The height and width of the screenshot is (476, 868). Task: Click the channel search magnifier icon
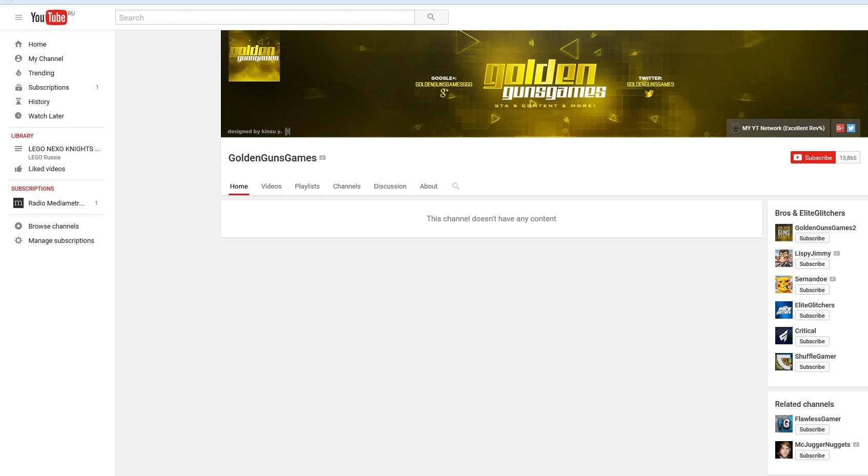[x=456, y=186]
